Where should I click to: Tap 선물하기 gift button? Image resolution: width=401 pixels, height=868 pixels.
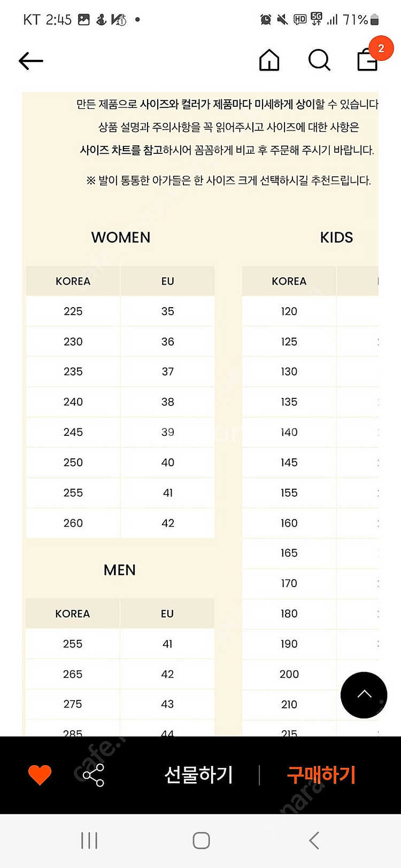[198, 775]
